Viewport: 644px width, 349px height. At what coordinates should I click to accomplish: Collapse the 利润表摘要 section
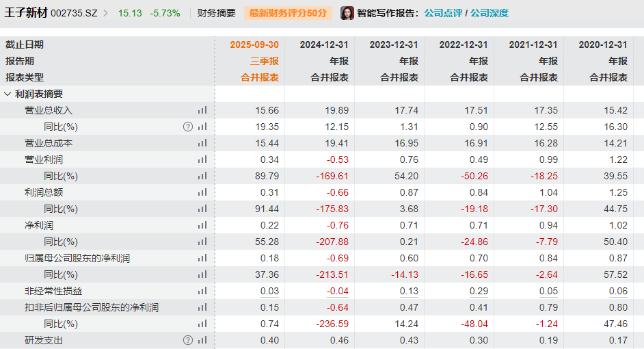(8, 94)
